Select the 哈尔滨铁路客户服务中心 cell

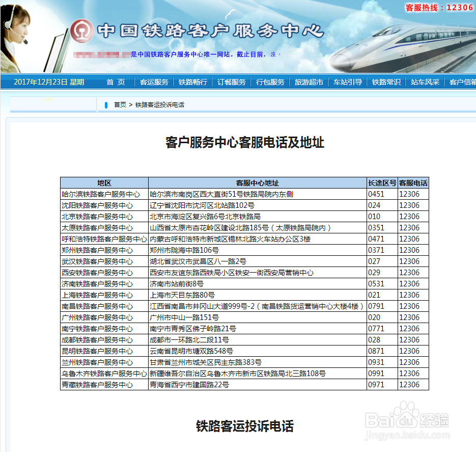[104, 194]
